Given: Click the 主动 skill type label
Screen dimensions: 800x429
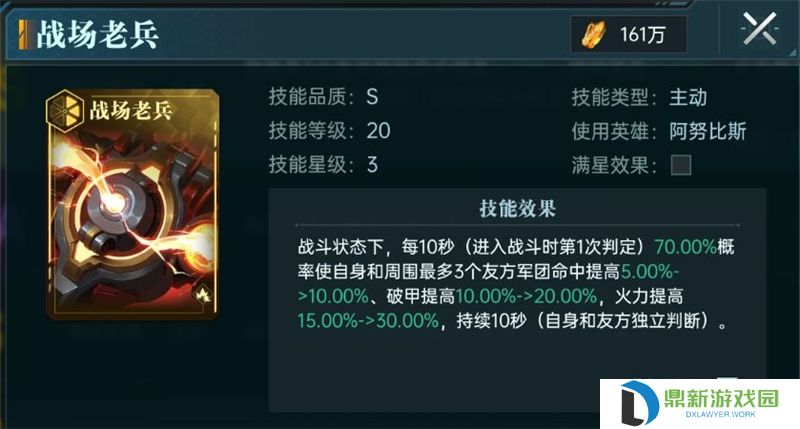Looking at the screenshot, I should point(688,97).
